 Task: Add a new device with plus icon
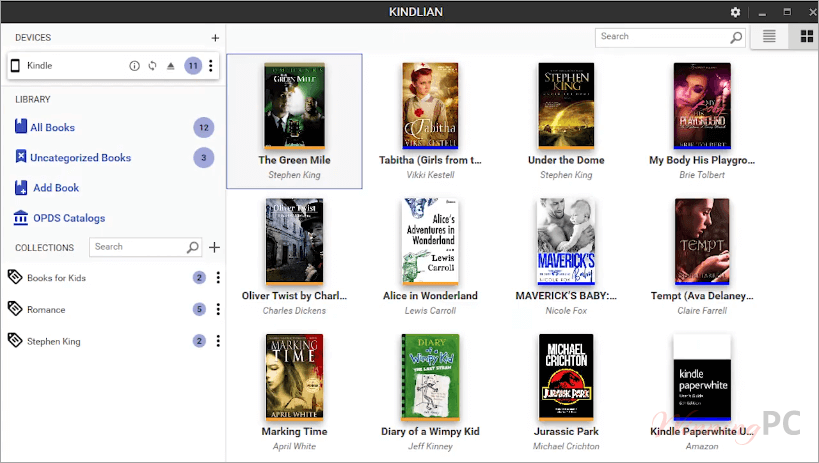click(215, 38)
